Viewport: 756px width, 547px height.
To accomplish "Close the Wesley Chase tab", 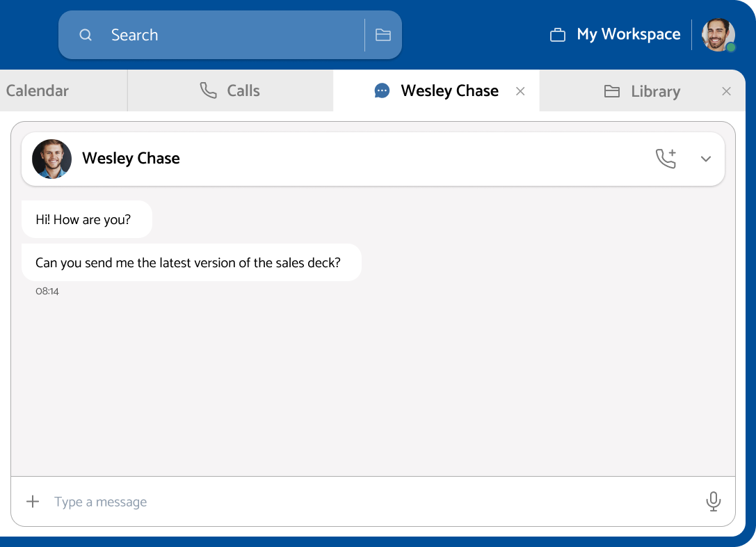I will click(x=520, y=91).
